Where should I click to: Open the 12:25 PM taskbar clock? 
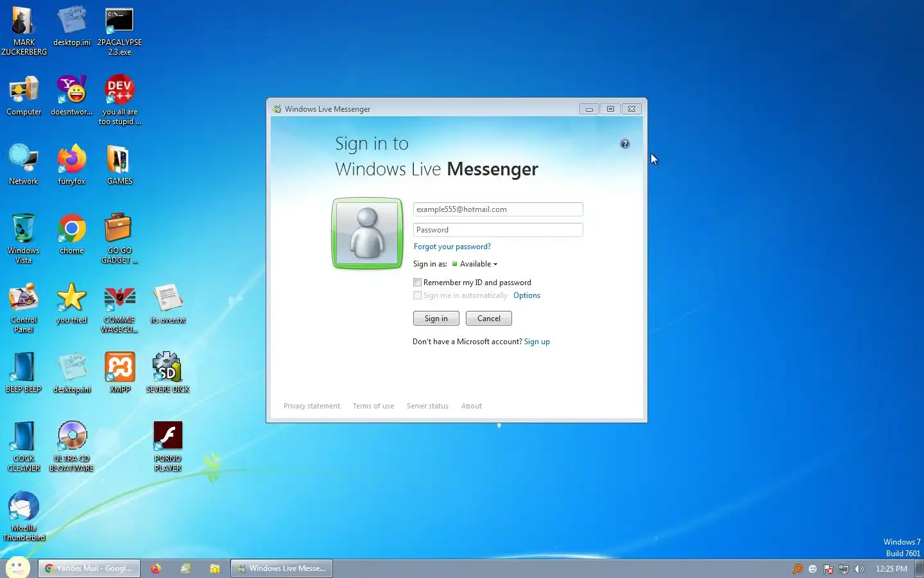pos(891,569)
